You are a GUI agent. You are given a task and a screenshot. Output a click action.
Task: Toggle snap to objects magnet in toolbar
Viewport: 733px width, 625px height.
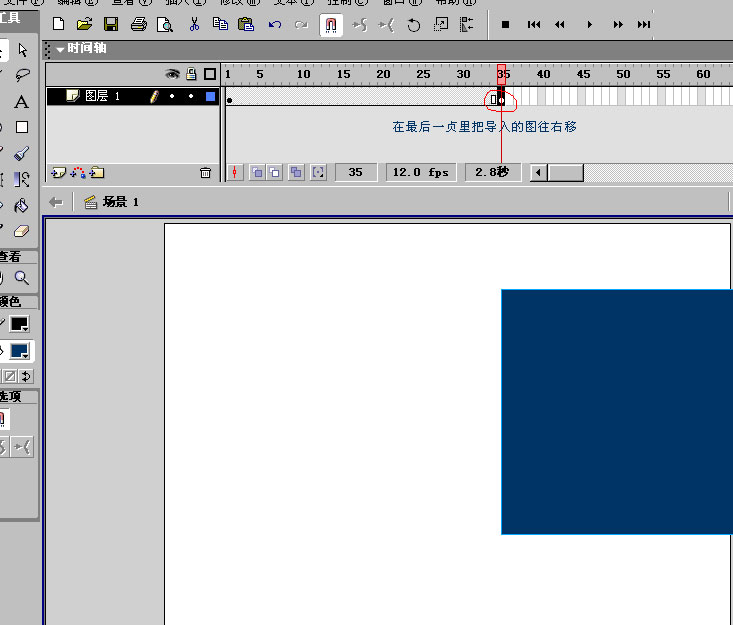(x=331, y=25)
